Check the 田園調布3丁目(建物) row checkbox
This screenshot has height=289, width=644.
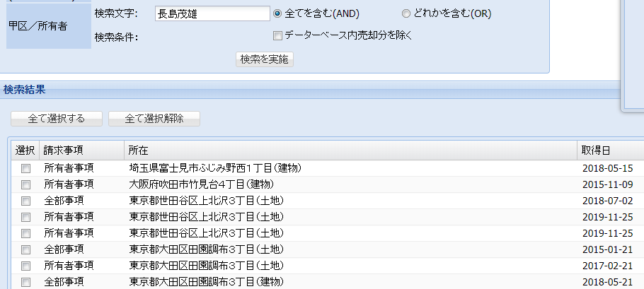tap(26, 282)
